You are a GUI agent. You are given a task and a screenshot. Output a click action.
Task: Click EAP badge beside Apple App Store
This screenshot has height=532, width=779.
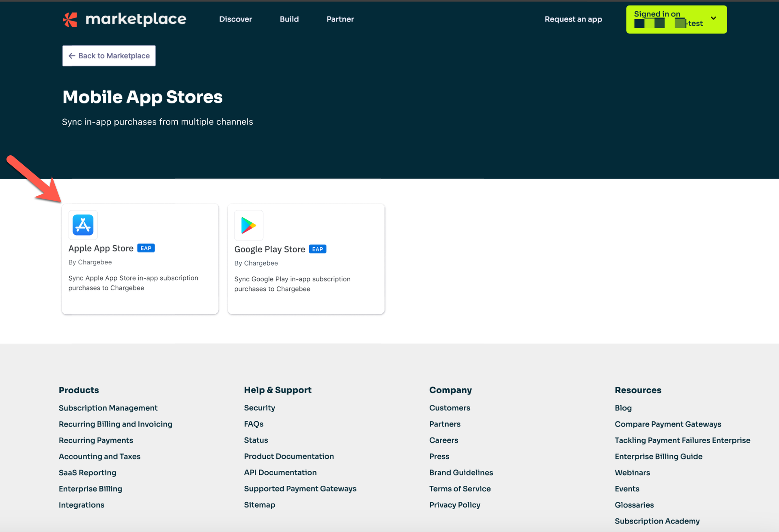point(146,248)
